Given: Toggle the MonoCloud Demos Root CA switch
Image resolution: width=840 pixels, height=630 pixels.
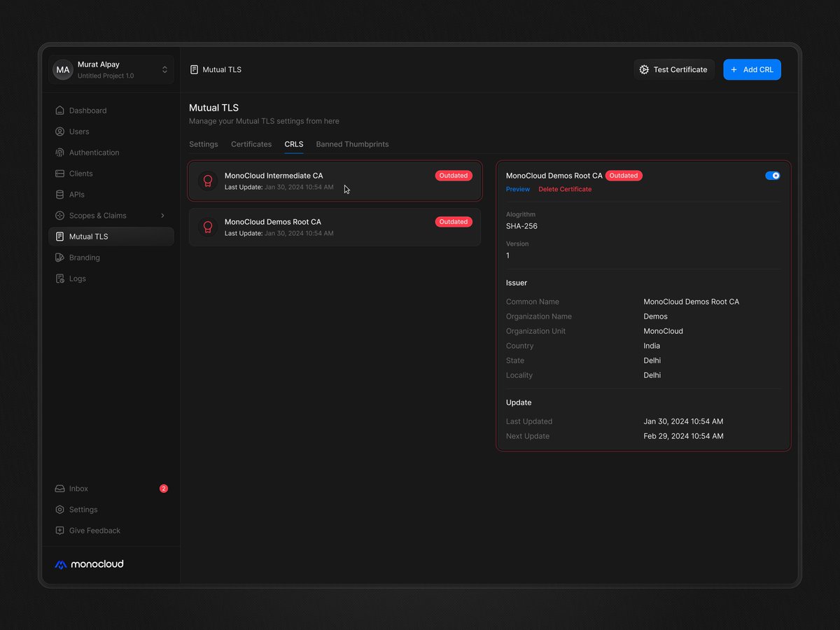Looking at the screenshot, I should tap(773, 176).
